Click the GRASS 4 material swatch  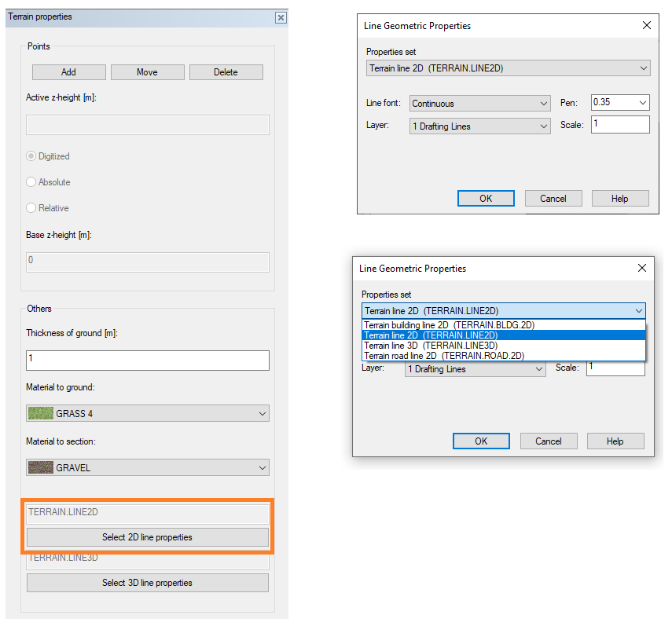(x=40, y=413)
